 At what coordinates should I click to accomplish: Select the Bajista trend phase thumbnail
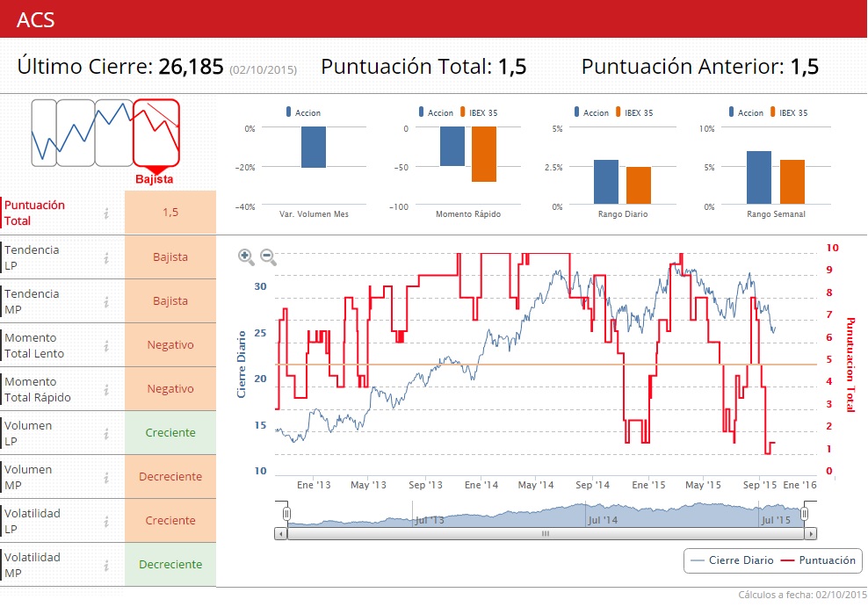[x=156, y=133]
